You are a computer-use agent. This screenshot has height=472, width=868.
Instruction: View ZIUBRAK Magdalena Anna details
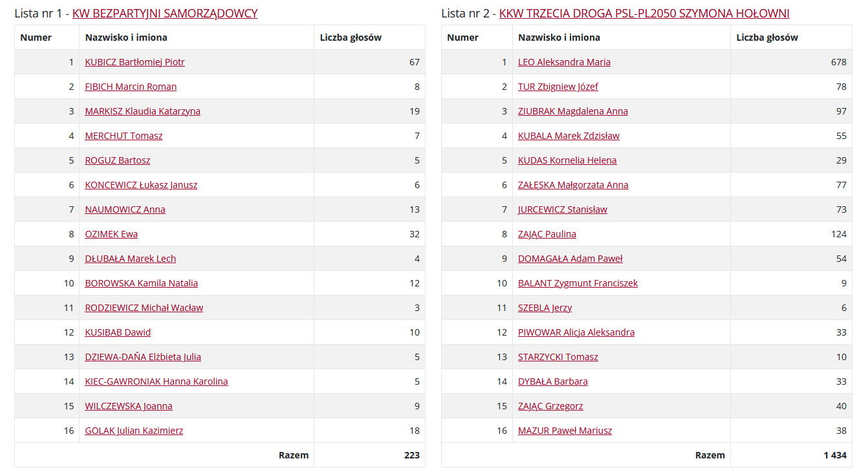572,111
